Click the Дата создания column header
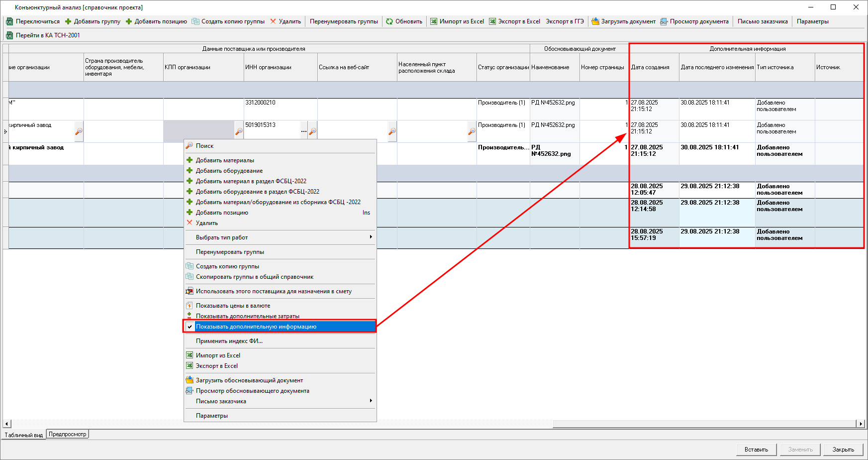Image resolution: width=868 pixels, height=460 pixels. 654,67
